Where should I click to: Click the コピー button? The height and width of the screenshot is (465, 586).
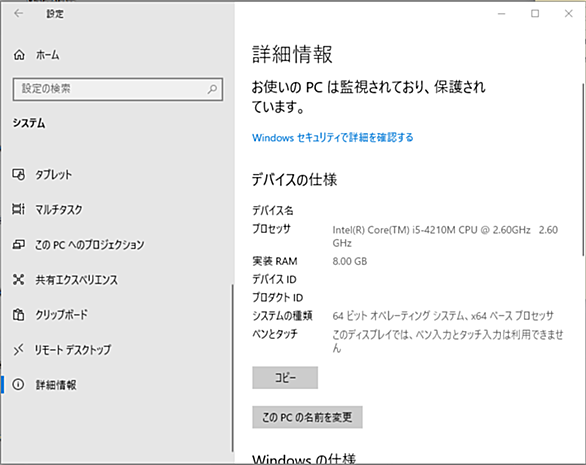click(x=285, y=378)
